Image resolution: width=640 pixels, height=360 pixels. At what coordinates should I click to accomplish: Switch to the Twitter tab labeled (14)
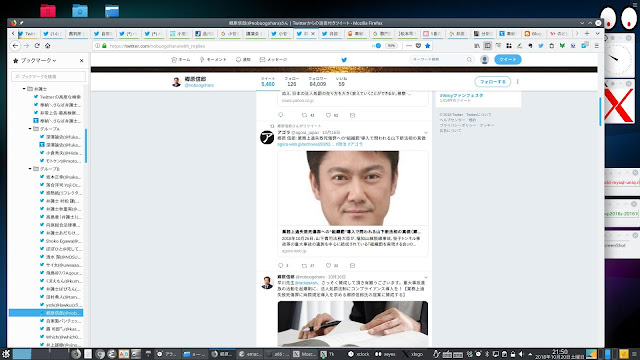tap(52, 33)
